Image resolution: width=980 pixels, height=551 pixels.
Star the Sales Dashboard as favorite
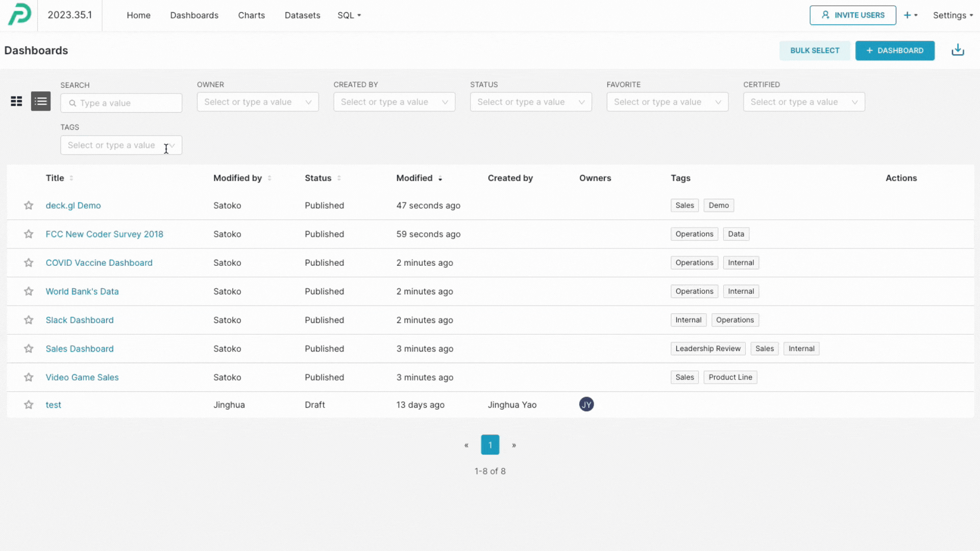[29, 349]
